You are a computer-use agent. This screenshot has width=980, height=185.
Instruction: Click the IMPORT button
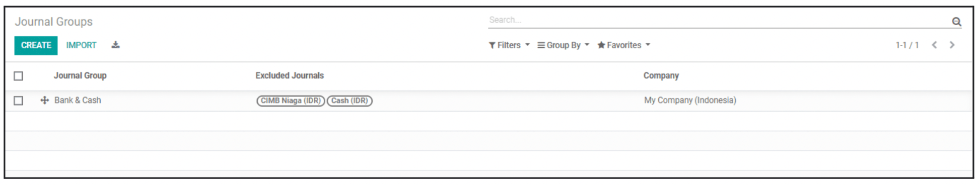81,45
